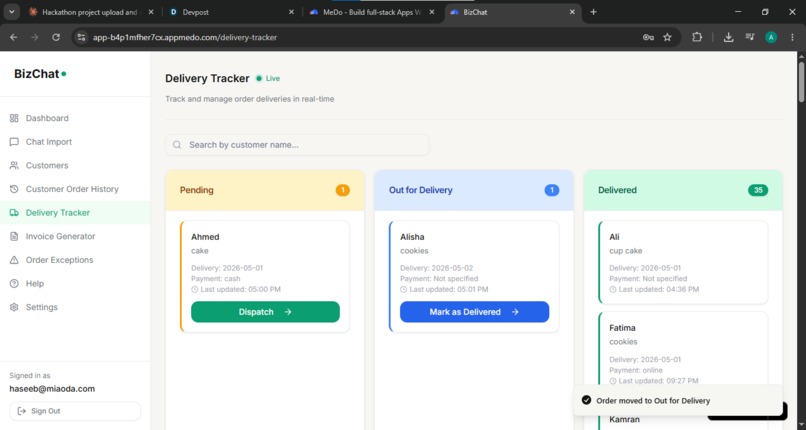Click the search by customer name field
806x430 pixels.
(297, 145)
